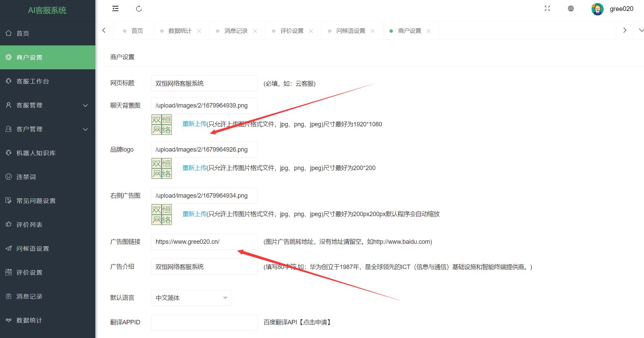Viewport: 644px width, 338px height.
Task: Open 首页 in the sidebar
Action: pyautogui.click(x=47, y=33)
